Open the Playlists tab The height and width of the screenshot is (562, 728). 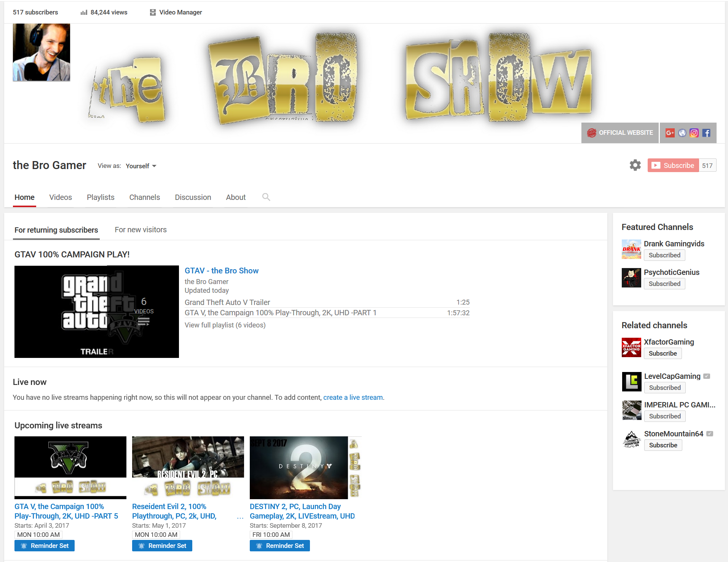tap(101, 197)
